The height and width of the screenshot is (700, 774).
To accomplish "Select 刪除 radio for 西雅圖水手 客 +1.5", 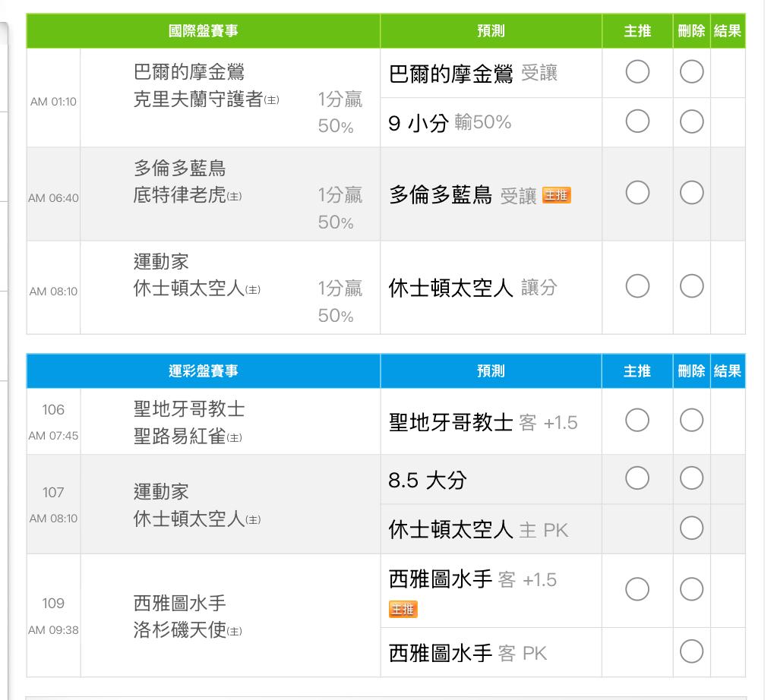I will click(691, 589).
